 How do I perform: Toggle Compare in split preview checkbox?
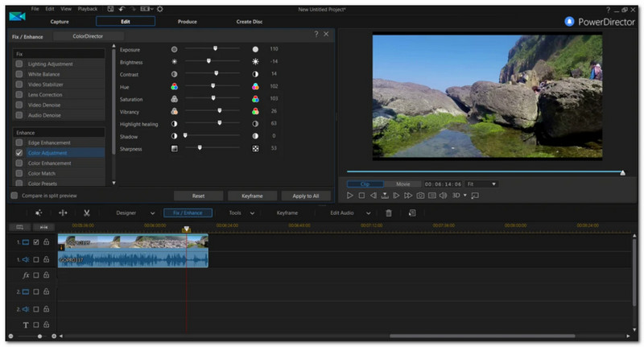pyautogui.click(x=14, y=196)
